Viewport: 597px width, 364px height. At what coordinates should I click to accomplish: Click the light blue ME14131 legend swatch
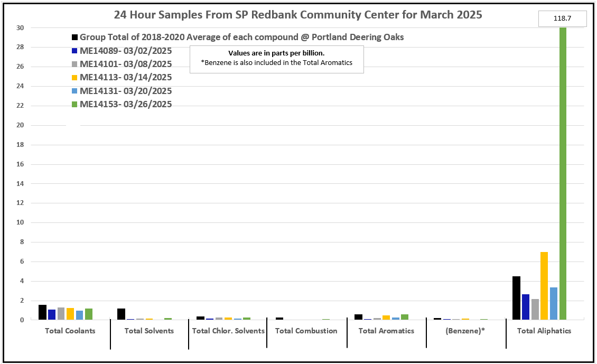pyautogui.click(x=75, y=91)
